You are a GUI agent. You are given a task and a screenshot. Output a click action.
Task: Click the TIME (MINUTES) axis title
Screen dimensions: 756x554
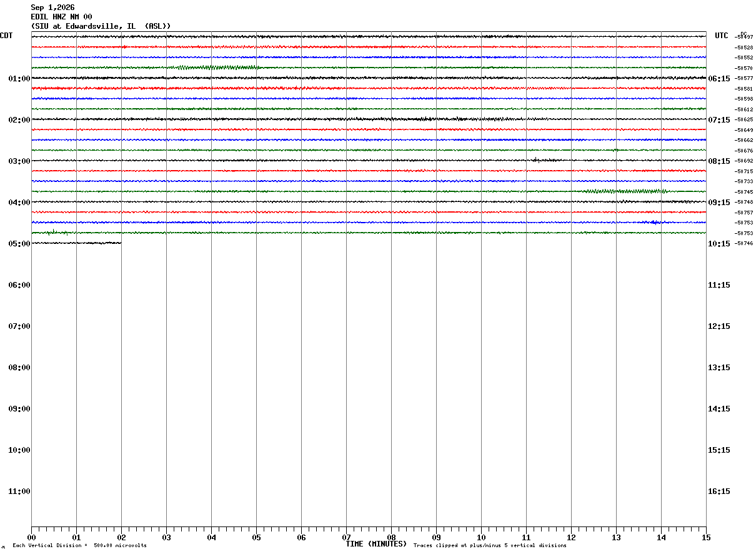[376, 544]
